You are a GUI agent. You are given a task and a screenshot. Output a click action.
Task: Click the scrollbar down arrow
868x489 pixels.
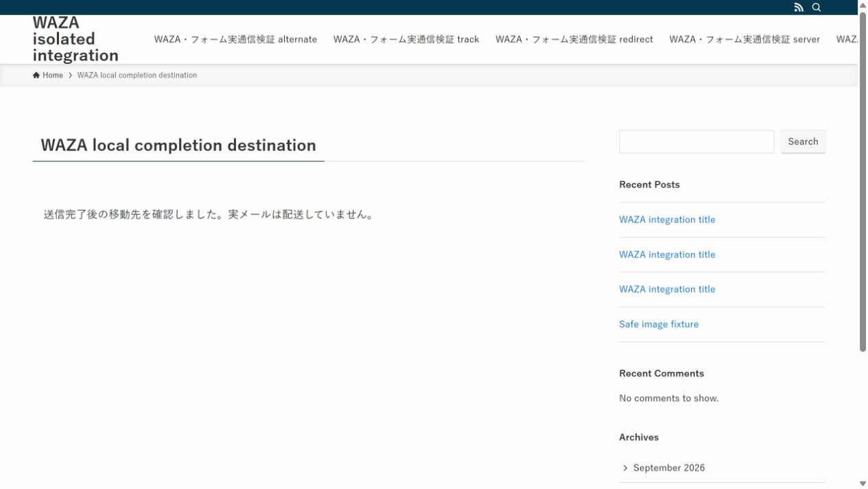pos(863,484)
